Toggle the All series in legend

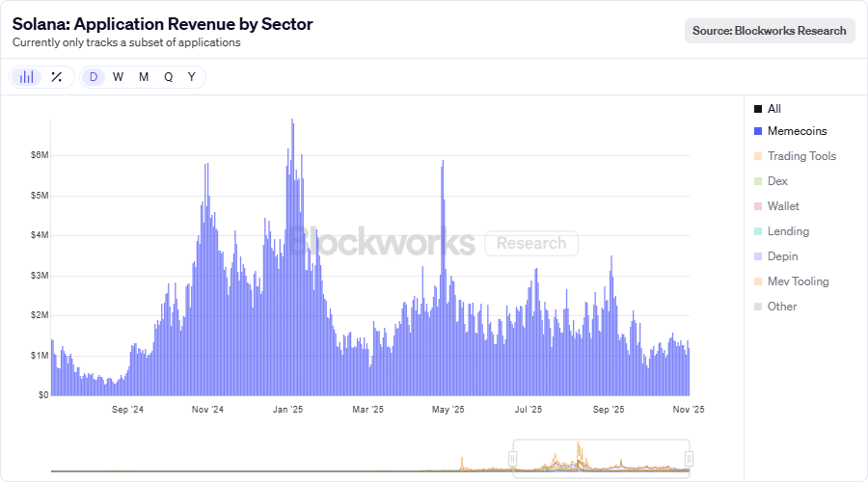[x=773, y=109]
